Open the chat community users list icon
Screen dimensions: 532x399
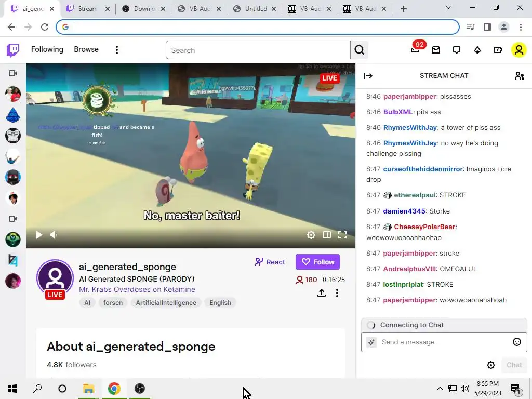pos(519,76)
